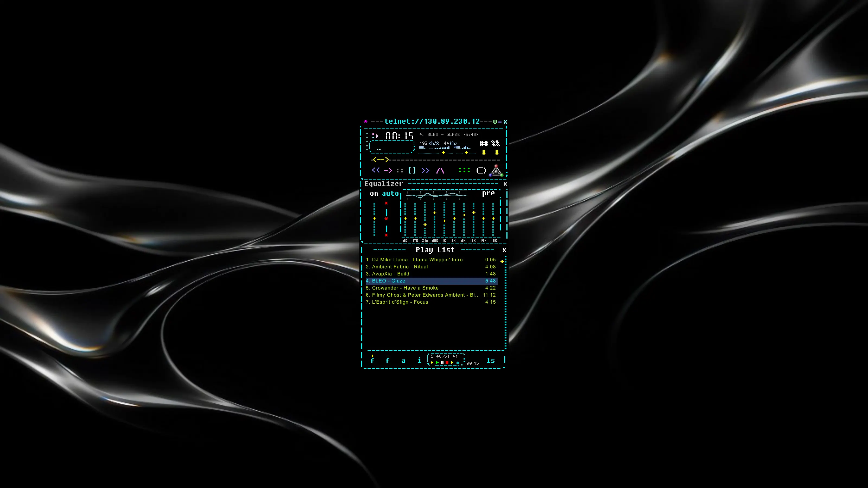Image resolution: width=868 pixels, height=488 pixels.
Task: Toggle shuffle using the green ::: button
Action: click(x=464, y=171)
